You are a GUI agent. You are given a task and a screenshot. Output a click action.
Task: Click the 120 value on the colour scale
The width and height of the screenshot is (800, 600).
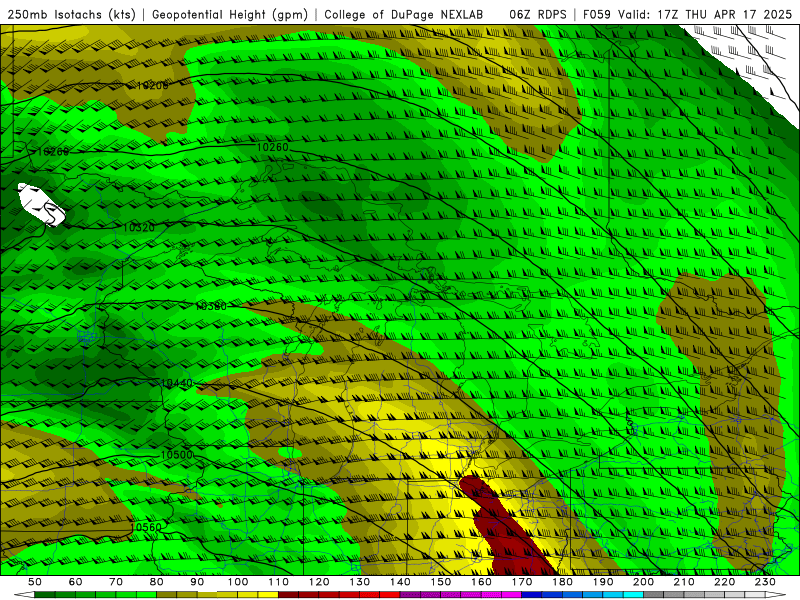pos(319,582)
